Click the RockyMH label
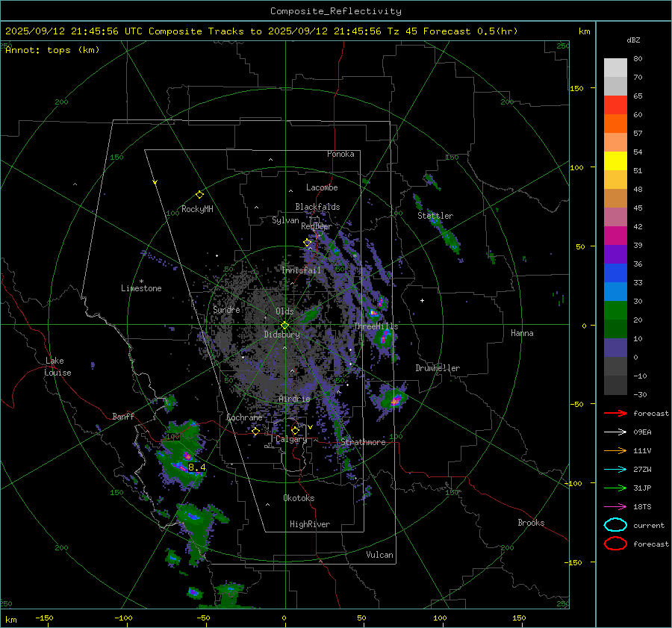 197,209
